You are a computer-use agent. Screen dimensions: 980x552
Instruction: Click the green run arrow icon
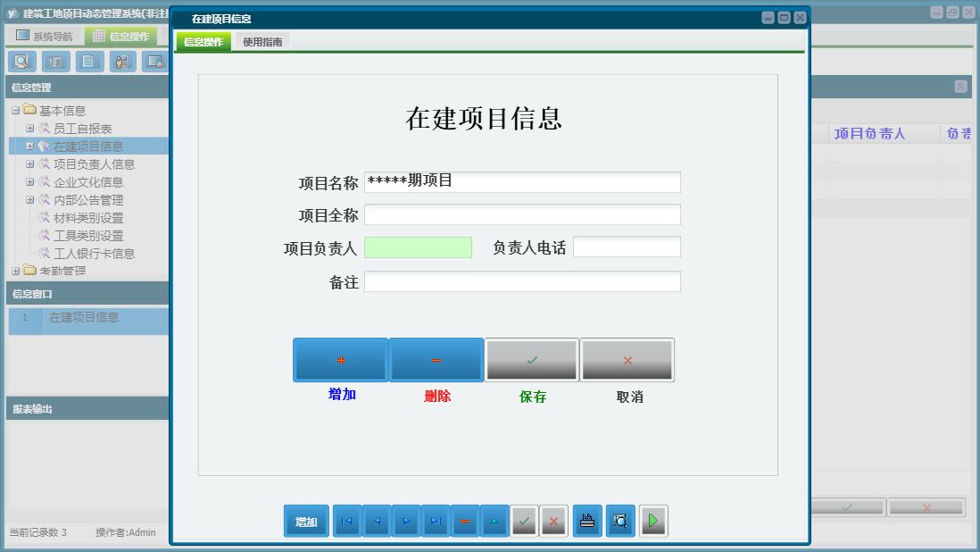[x=652, y=521]
